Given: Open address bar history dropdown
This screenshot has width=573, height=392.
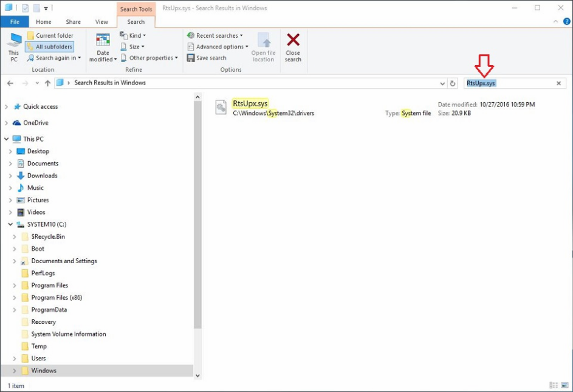Looking at the screenshot, I should click(x=442, y=83).
